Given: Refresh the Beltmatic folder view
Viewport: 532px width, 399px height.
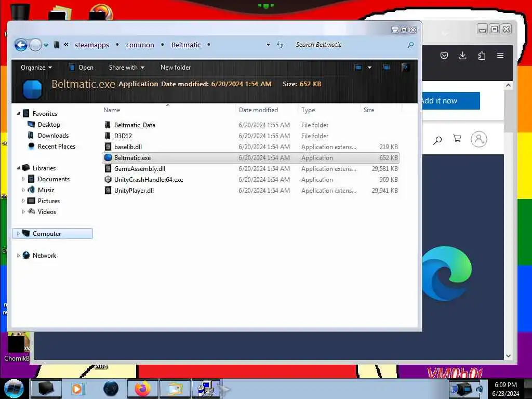Looking at the screenshot, I should click(x=280, y=45).
